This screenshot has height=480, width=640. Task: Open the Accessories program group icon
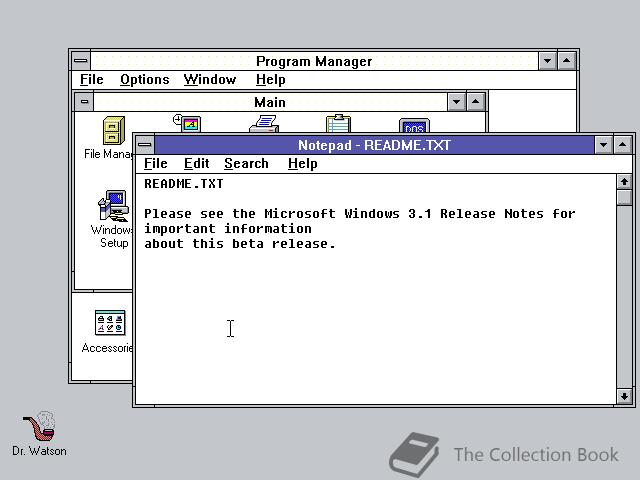(x=110, y=323)
